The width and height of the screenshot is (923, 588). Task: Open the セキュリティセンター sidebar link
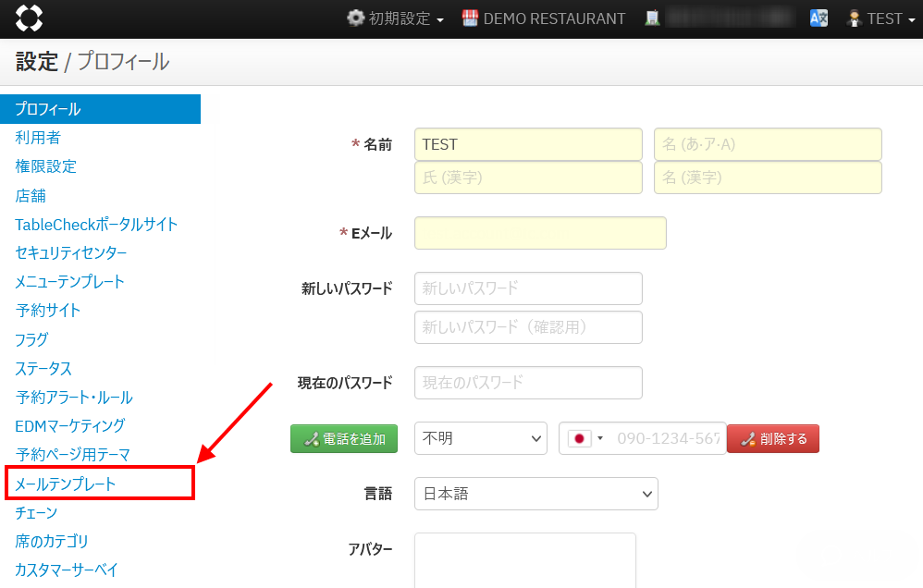(x=70, y=252)
